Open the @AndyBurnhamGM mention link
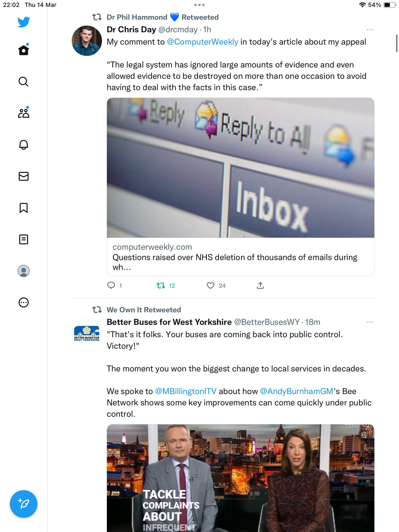The height and width of the screenshot is (532, 399). 297,391
